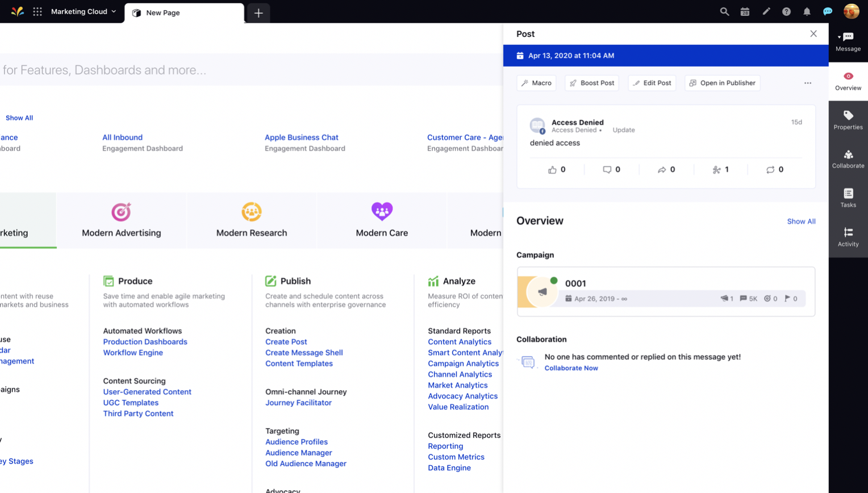Screen dimensions: 868x493
Task: Click the share arrow icon on post
Action: click(662, 170)
